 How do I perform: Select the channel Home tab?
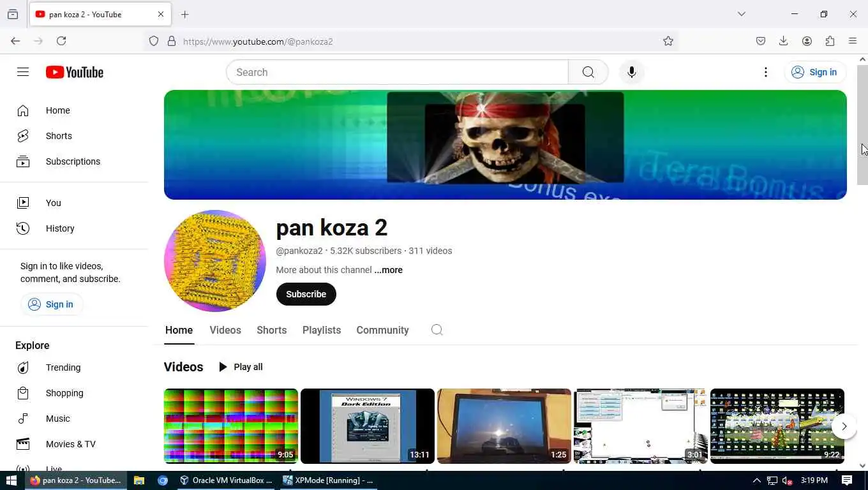tap(179, 330)
